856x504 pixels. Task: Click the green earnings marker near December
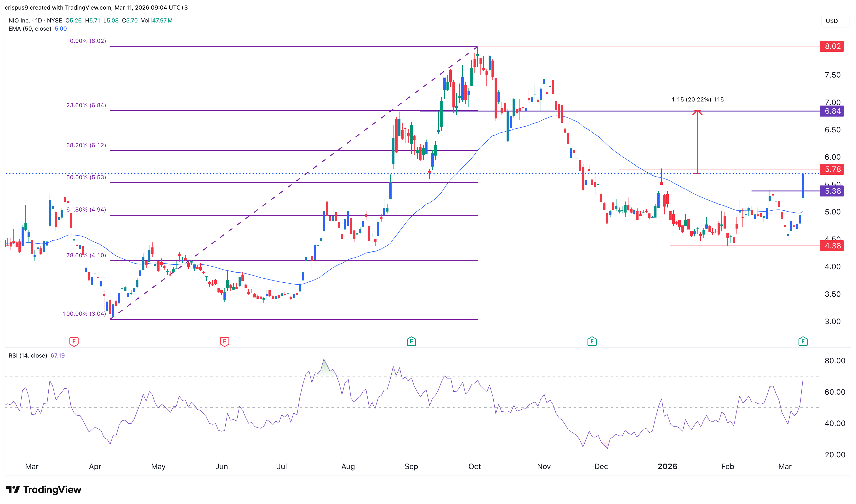(592, 341)
